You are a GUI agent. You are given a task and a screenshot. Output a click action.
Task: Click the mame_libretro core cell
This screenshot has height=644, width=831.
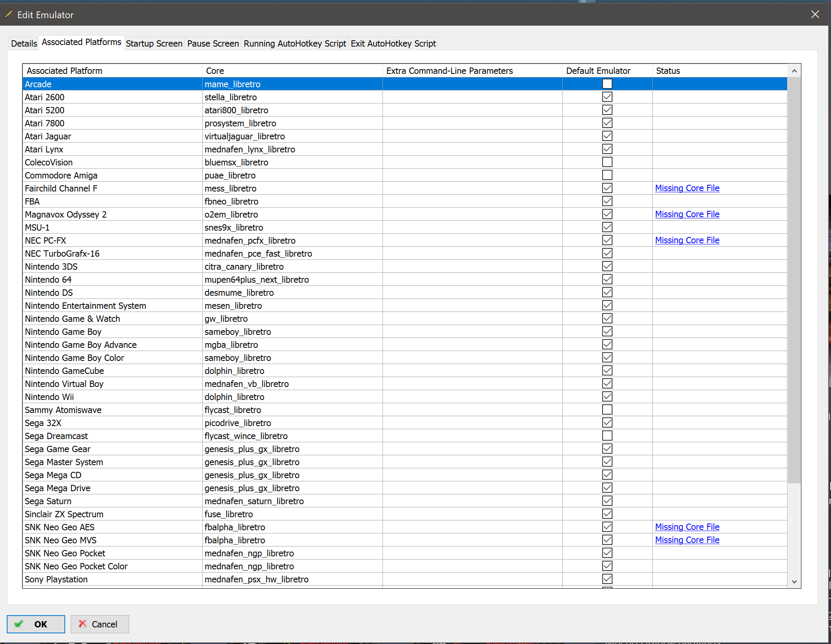tap(292, 84)
